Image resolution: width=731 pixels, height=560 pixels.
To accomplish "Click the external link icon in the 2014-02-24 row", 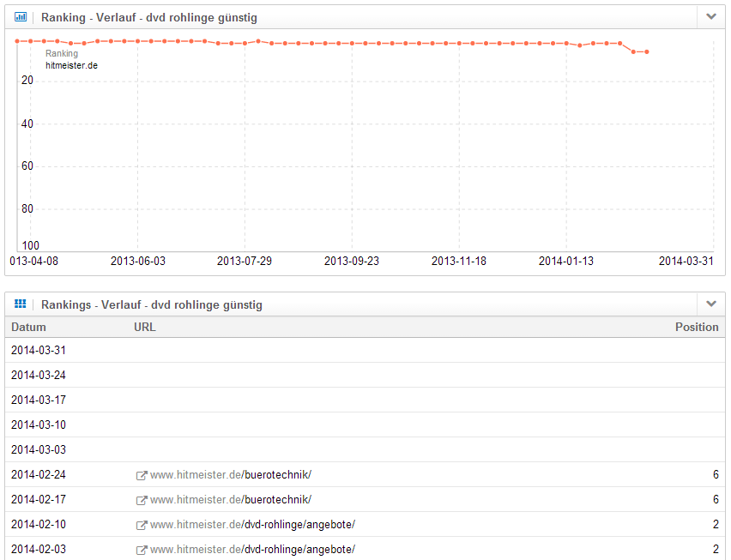I will 142,475.
